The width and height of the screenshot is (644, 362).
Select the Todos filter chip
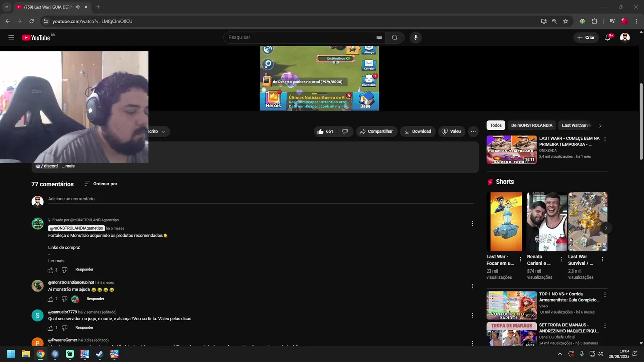point(496,125)
